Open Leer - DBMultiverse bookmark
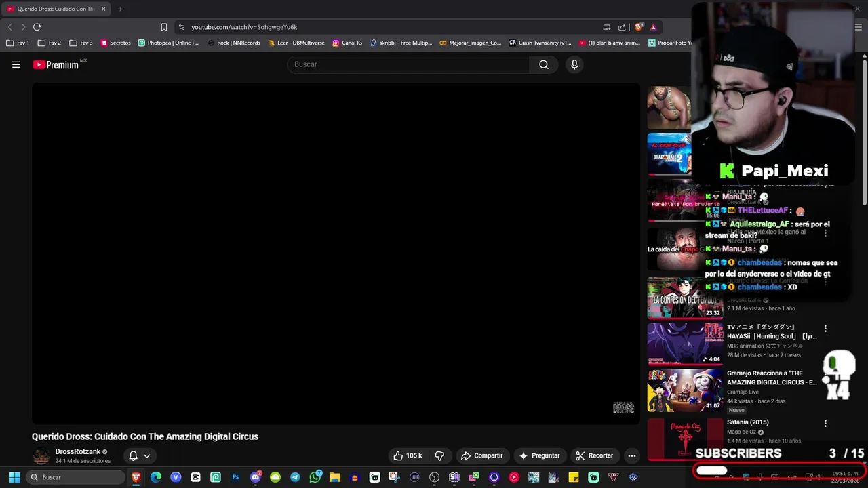Viewport: 868px width, 488px height. (x=296, y=43)
